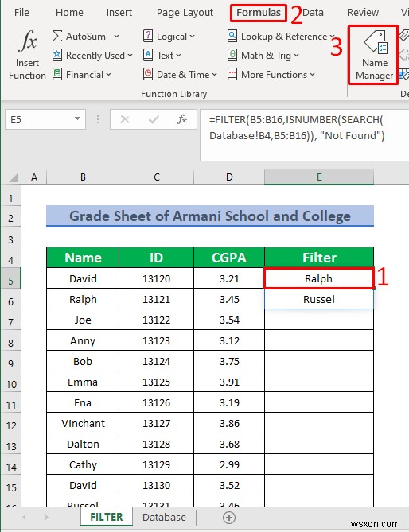The width and height of the screenshot is (409, 532).
Task: Switch to the Insert tab
Action: (x=119, y=13)
